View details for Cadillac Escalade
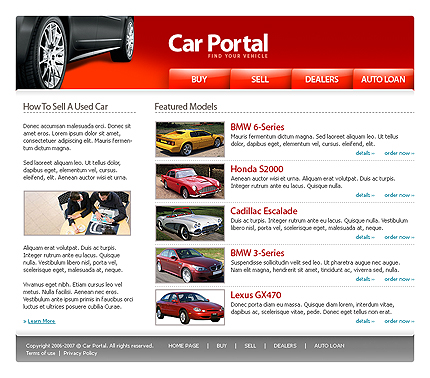This screenshot has height=378, width=430. tap(365, 237)
